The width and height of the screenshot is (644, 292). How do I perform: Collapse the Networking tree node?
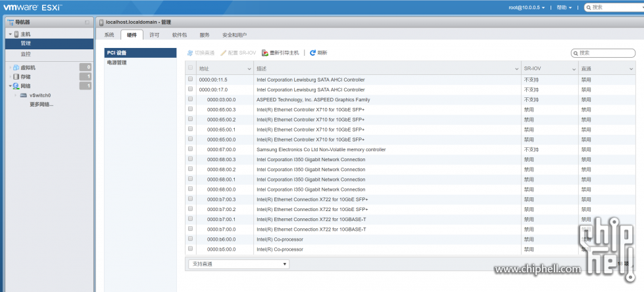click(11, 86)
